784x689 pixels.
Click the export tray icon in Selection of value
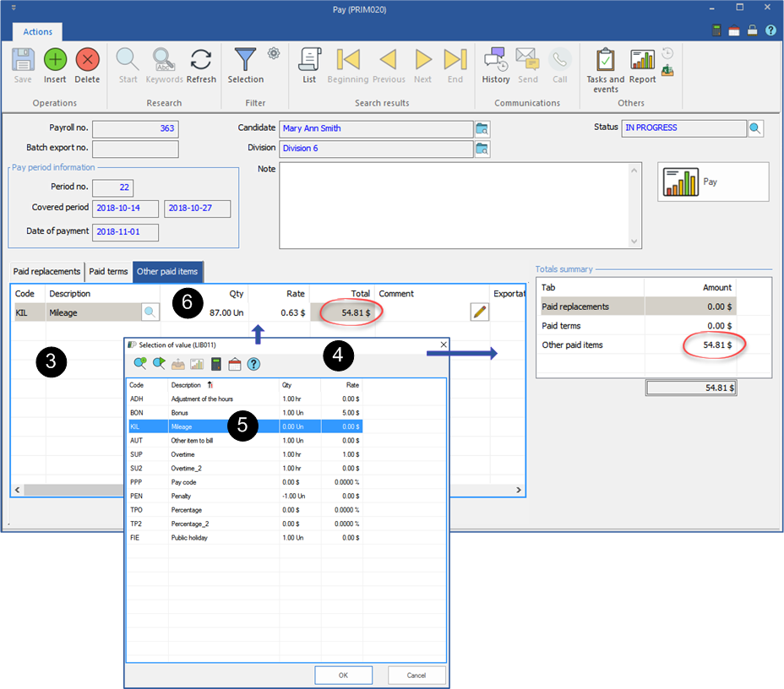pyautogui.click(x=178, y=364)
